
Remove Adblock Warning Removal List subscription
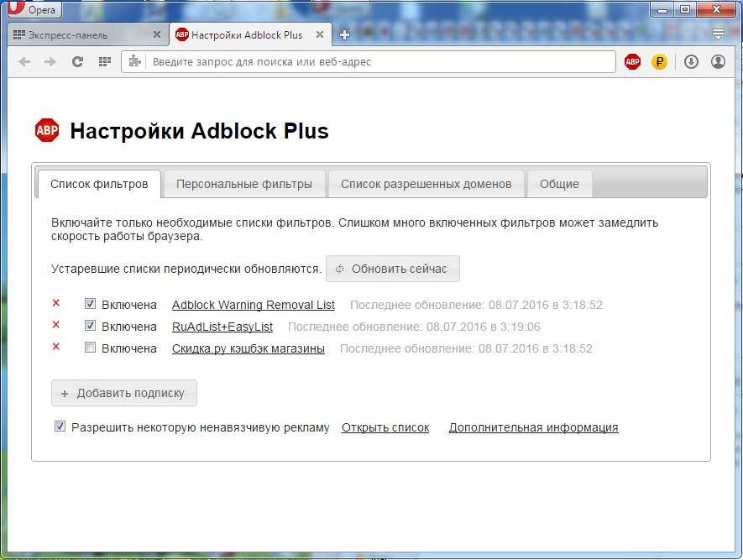pyautogui.click(x=56, y=303)
